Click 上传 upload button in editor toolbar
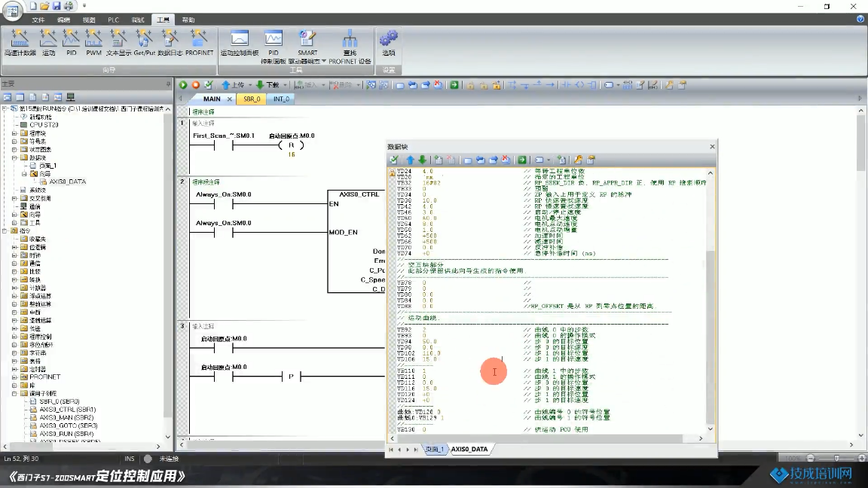 [233, 84]
